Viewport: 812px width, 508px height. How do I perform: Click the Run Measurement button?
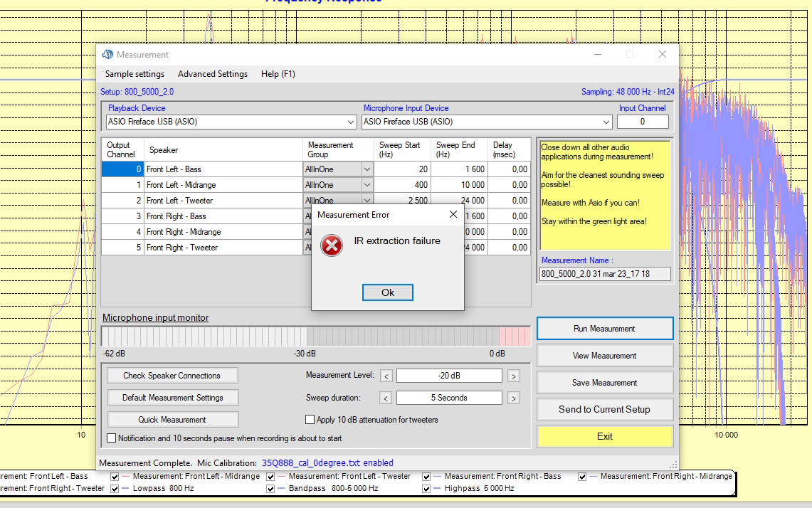click(605, 329)
